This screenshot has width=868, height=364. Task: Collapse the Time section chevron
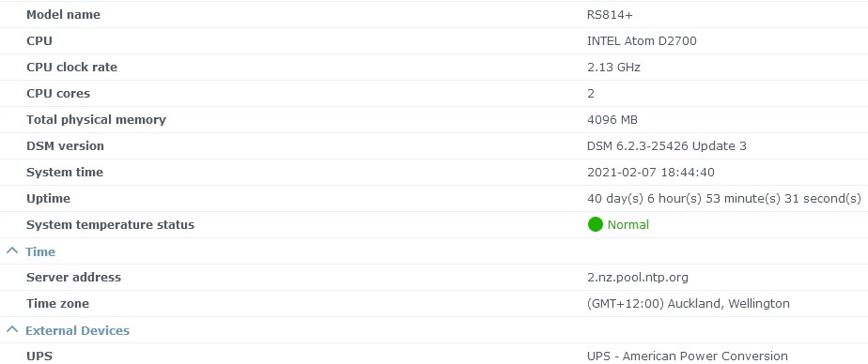pyautogui.click(x=12, y=251)
